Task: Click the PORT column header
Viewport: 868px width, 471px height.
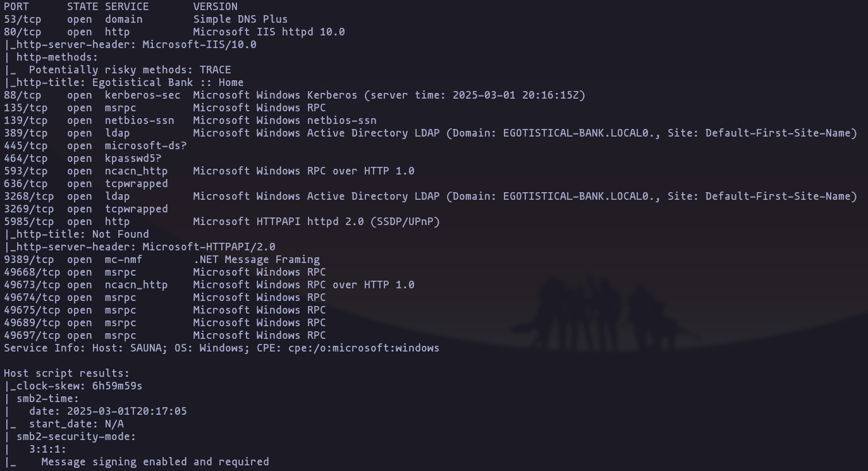Action: pyautogui.click(x=16, y=6)
